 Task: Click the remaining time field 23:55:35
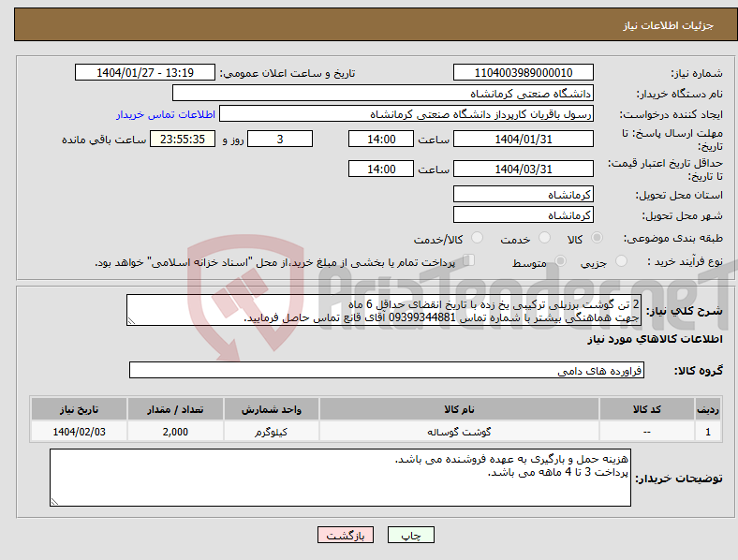pos(183,139)
